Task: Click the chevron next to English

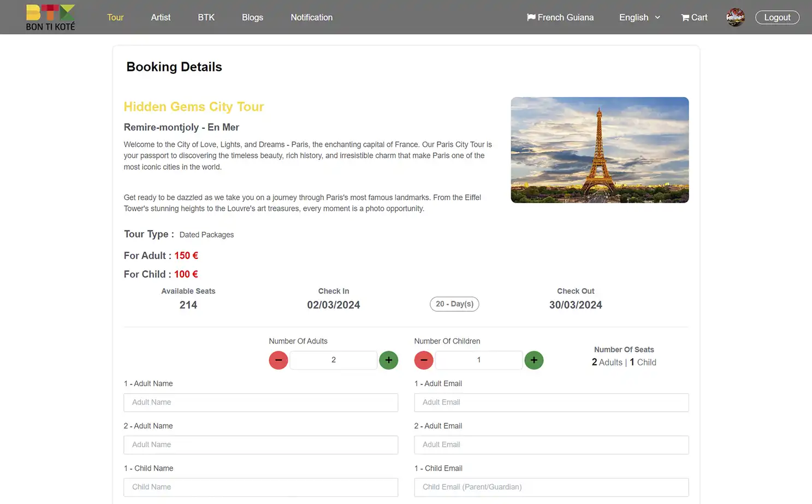Action: pyautogui.click(x=657, y=17)
